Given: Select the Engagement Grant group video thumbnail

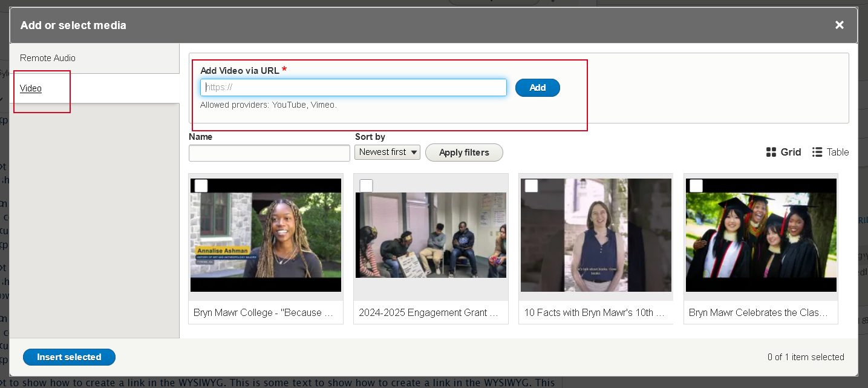Looking at the screenshot, I should pos(431,235).
